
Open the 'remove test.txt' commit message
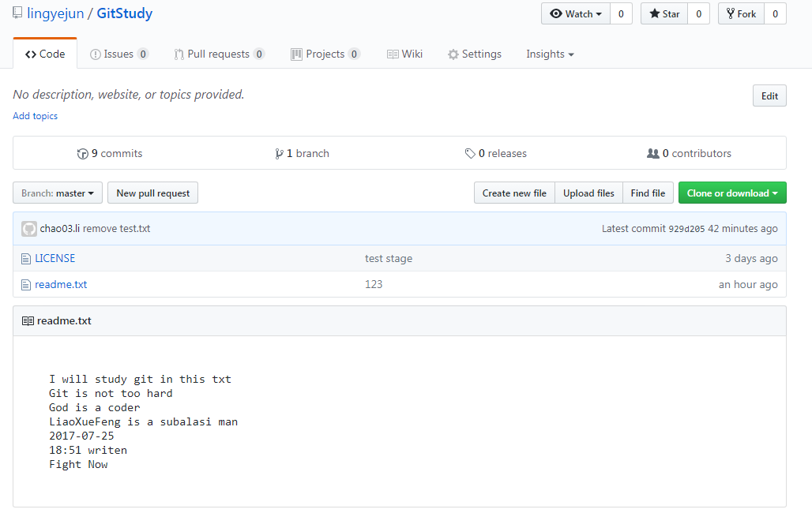click(117, 229)
